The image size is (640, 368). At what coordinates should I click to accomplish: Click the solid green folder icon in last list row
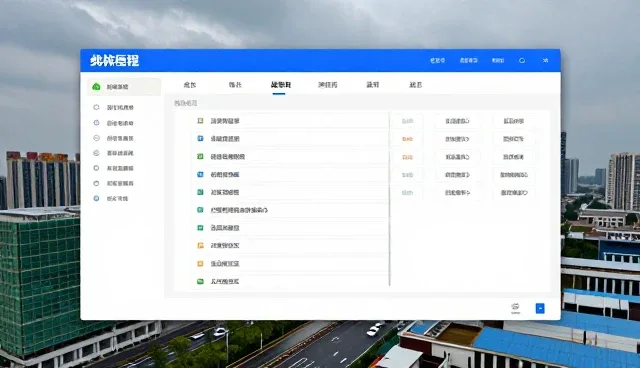click(200, 282)
